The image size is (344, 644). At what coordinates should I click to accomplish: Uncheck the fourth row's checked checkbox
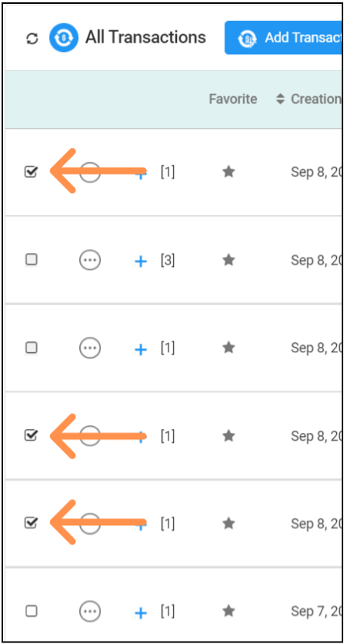pyautogui.click(x=31, y=435)
